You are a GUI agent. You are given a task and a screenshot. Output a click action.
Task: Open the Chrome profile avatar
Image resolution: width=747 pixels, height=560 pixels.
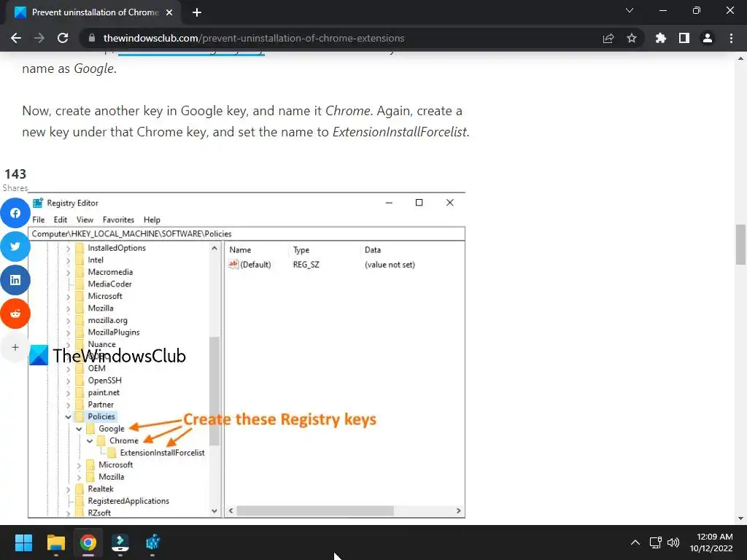click(708, 38)
